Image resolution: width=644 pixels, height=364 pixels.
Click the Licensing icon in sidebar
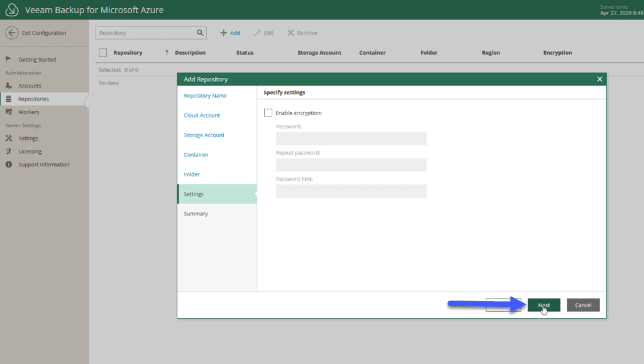point(9,151)
